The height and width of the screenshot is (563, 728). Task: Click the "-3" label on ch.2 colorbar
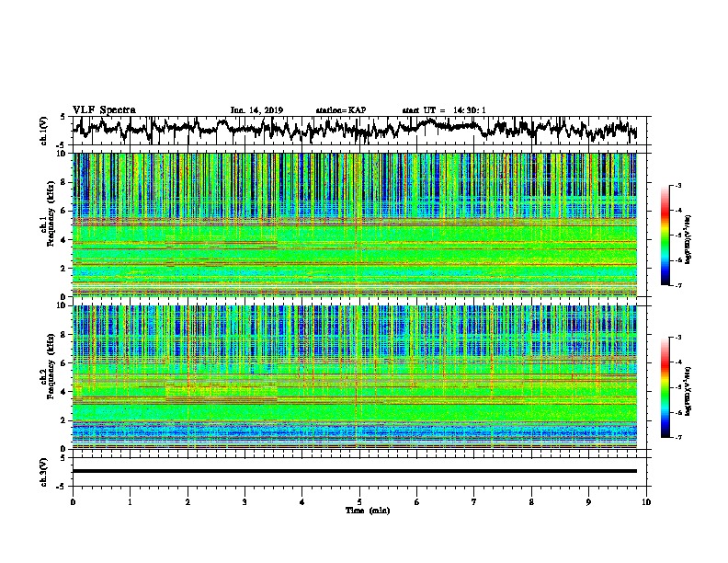tap(678, 338)
